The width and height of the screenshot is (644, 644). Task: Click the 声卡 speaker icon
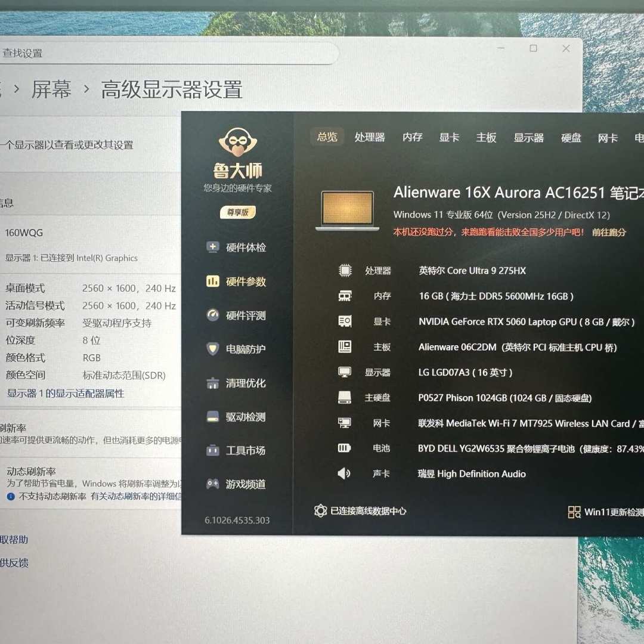tap(344, 473)
